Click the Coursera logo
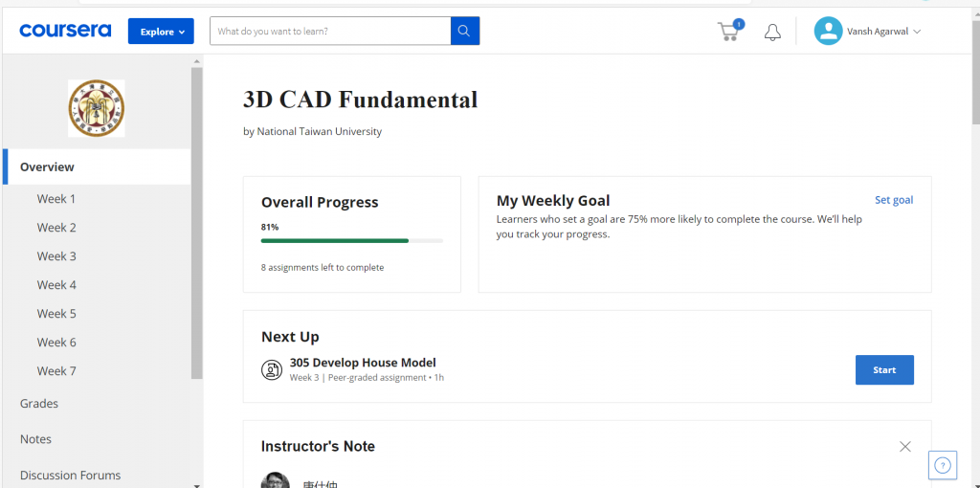 tap(65, 31)
